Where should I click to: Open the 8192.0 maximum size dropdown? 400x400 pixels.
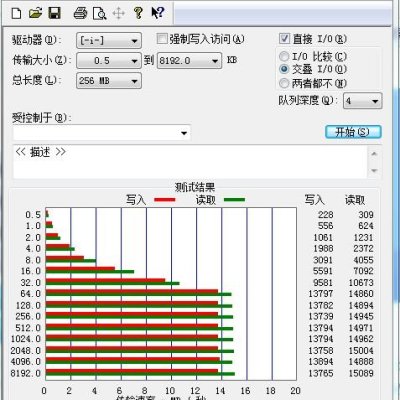click(189, 61)
